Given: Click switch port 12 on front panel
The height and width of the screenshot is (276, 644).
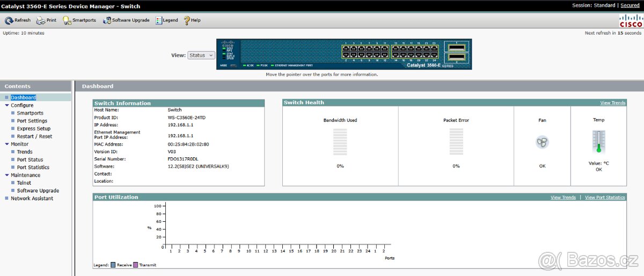Looking at the screenshot, I should point(384,54).
